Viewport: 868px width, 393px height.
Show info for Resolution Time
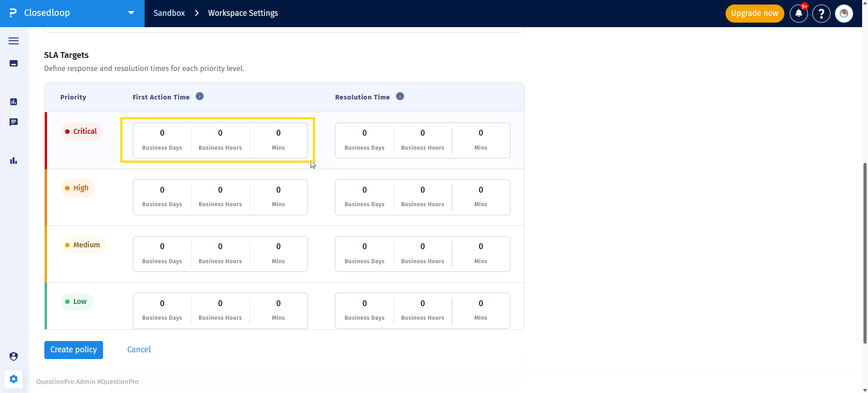pyautogui.click(x=400, y=96)
